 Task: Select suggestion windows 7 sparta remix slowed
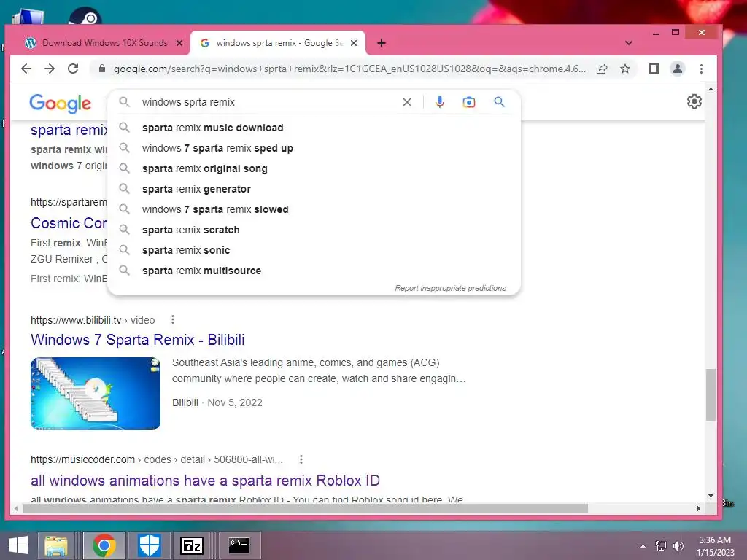[314, 209]
